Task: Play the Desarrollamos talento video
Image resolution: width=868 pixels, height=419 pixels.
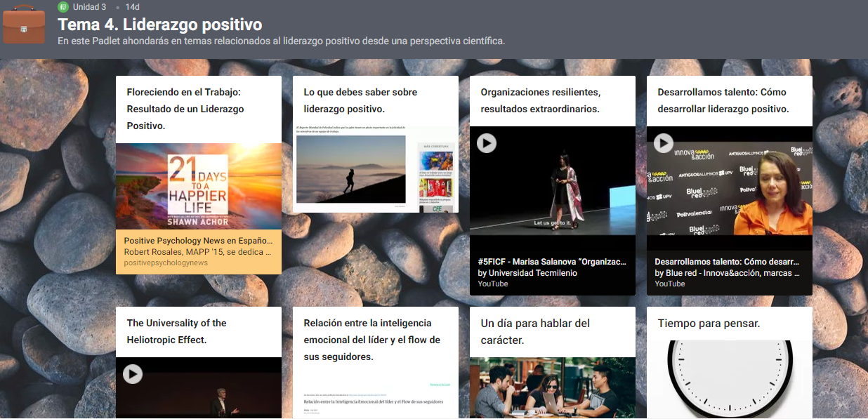Action: pyautogui.click(x=663, y=143)
